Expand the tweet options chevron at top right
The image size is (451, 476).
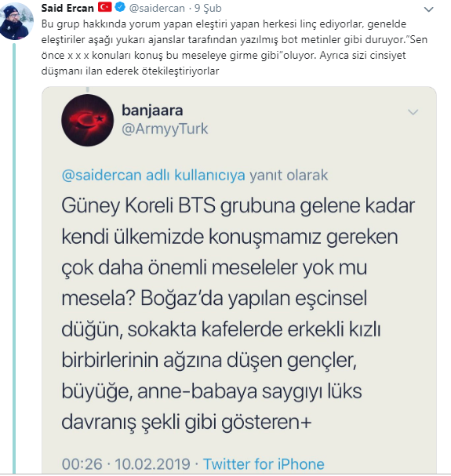click(428, 9)
